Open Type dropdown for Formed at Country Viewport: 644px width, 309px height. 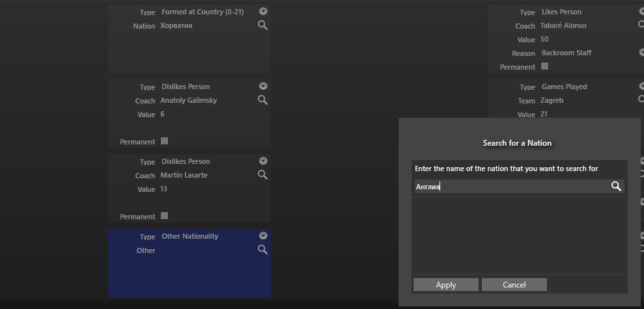(263, 12)
